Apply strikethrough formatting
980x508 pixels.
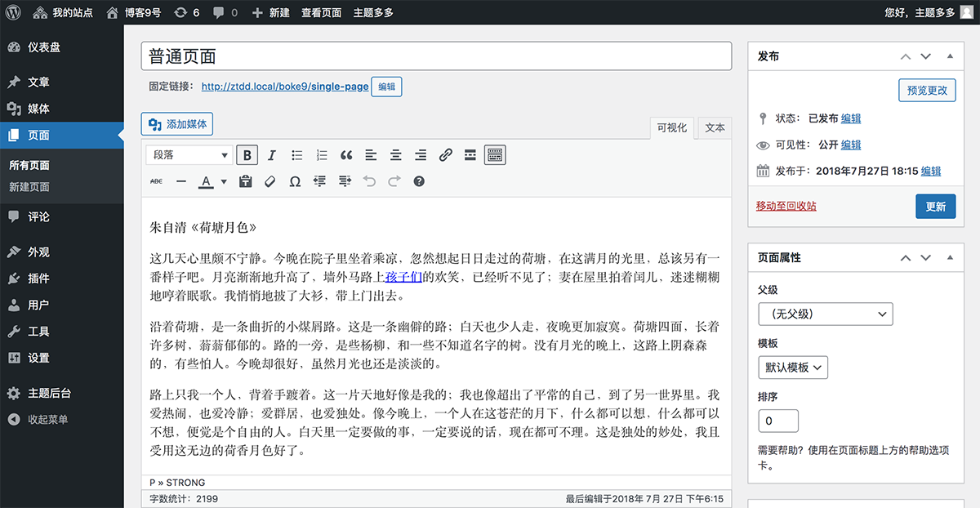pos(156,181)
